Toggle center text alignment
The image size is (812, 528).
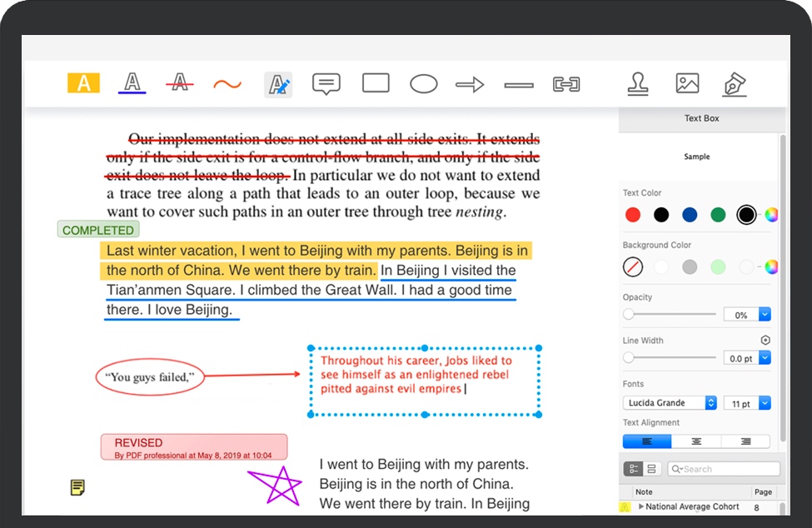(697, 441)
